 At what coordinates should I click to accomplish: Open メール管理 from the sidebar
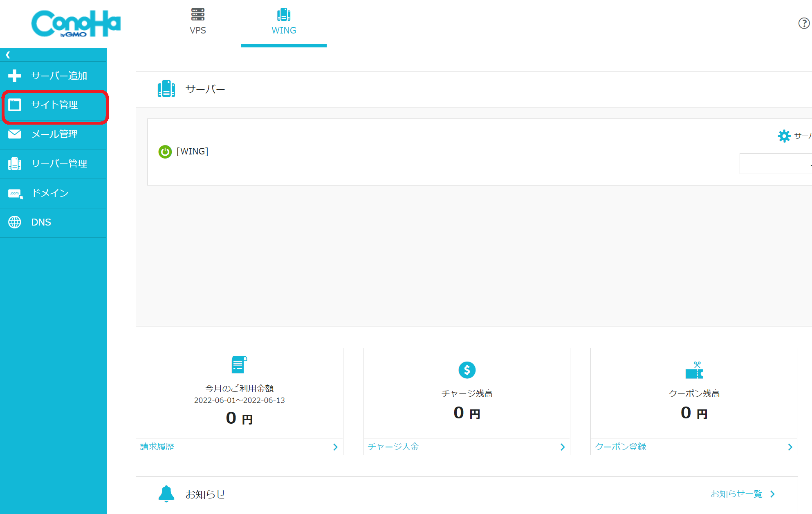click(54, 134)
